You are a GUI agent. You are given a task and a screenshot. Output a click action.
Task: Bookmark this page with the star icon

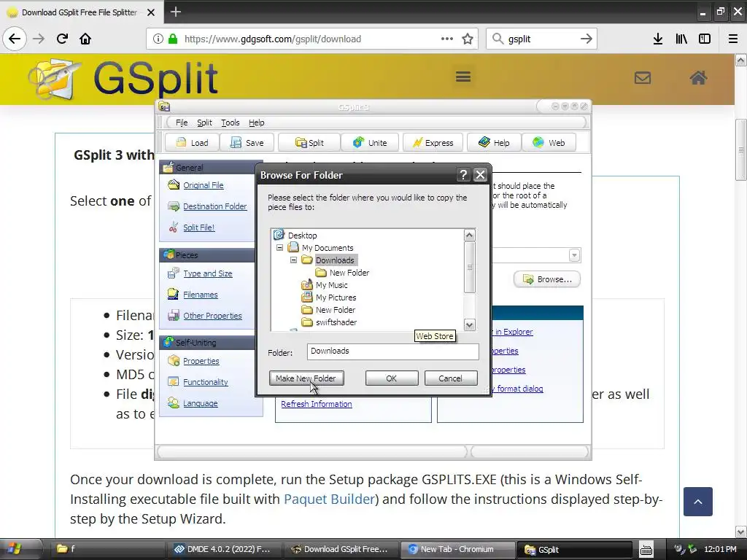point(468,39)
